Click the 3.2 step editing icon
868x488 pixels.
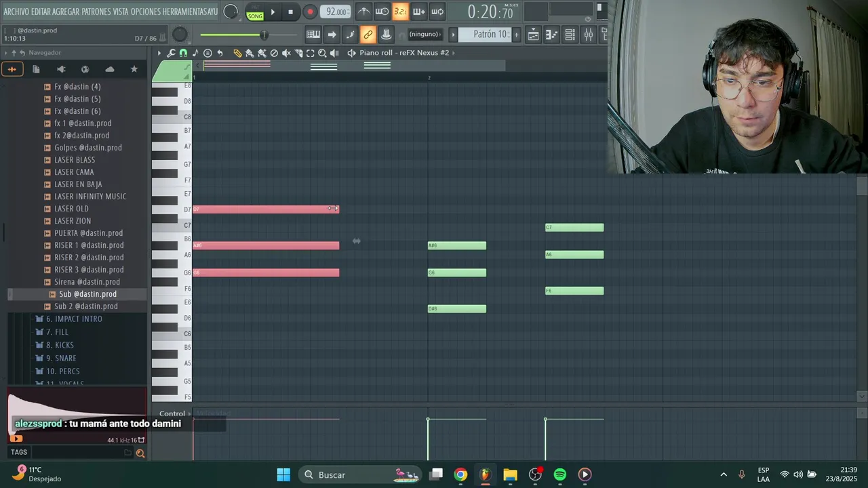tap(401, 12)
